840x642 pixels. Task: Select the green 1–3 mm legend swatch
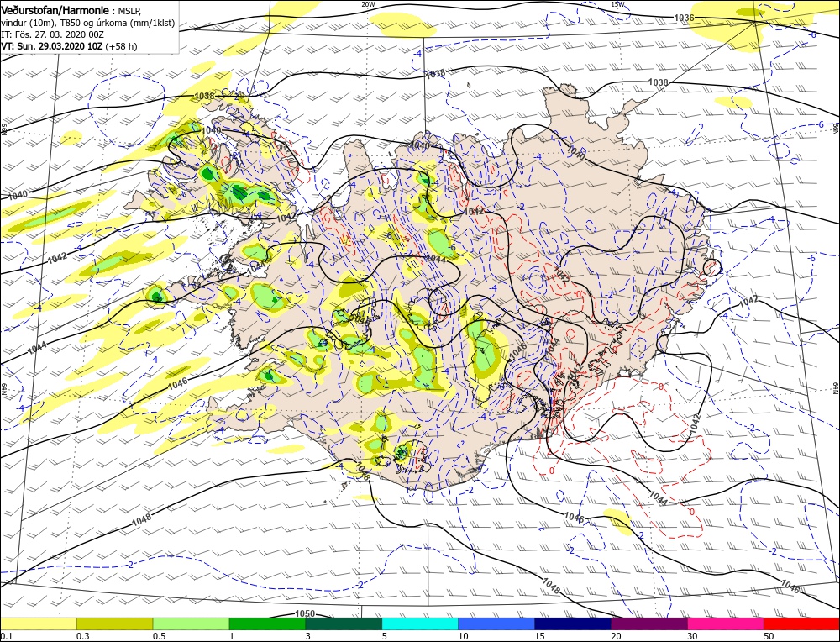pyautogui.click(x=267, y=624)
